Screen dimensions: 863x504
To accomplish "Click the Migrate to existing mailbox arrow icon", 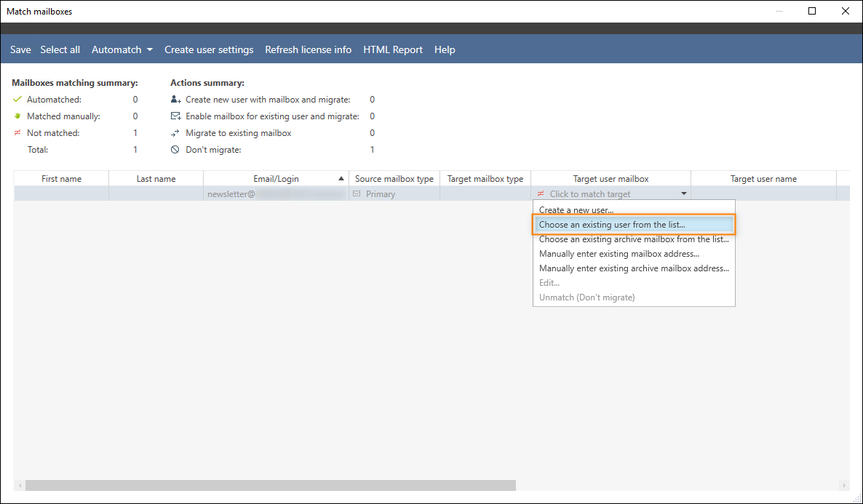I will click(x=175, y=133).
